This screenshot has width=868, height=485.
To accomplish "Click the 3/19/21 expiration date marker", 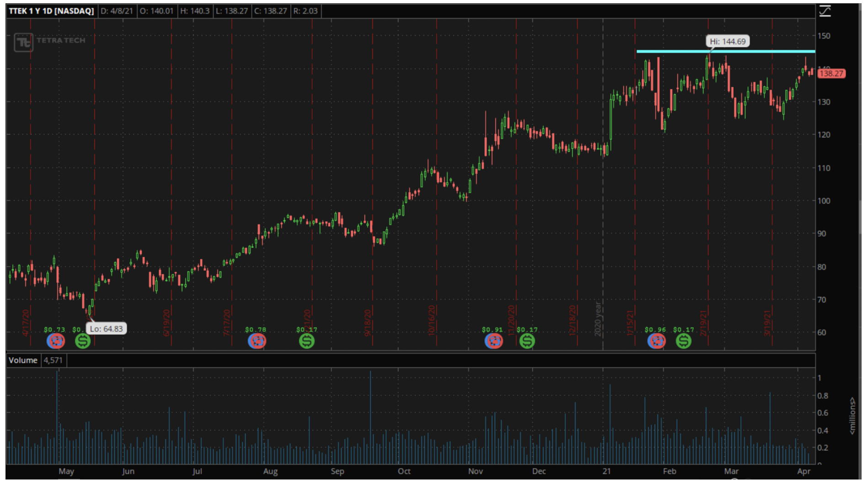I will 767,323.
